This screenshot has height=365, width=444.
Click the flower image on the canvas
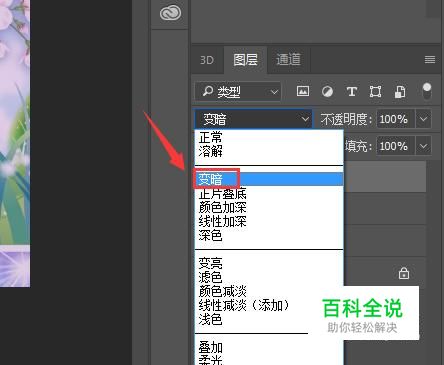pyautogui.click(x=15, y=143)
